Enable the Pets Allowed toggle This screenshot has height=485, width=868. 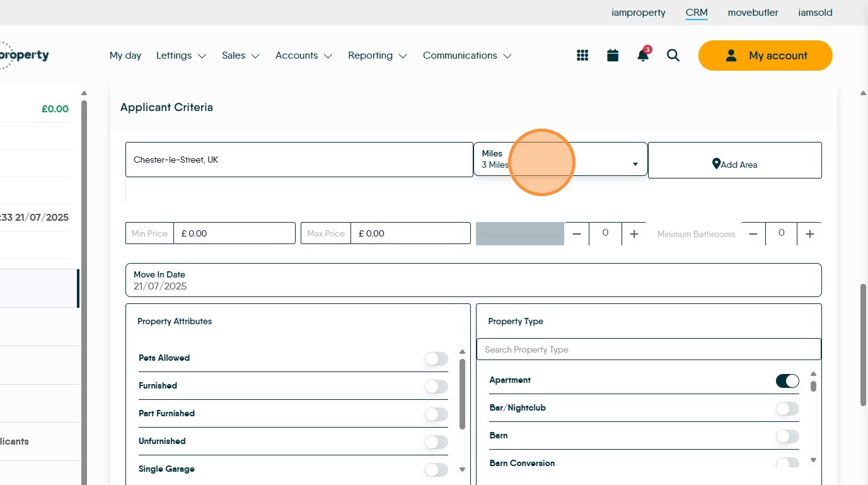tap(436, 359)
